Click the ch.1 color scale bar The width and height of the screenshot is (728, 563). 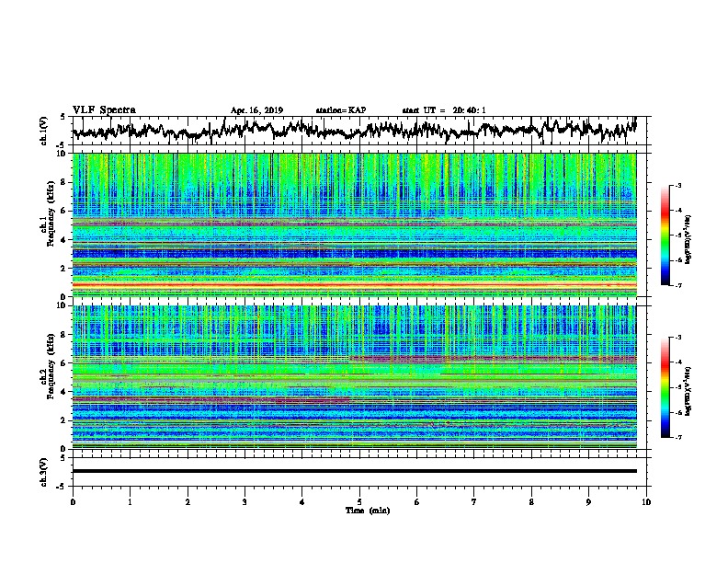pos(665,236)
